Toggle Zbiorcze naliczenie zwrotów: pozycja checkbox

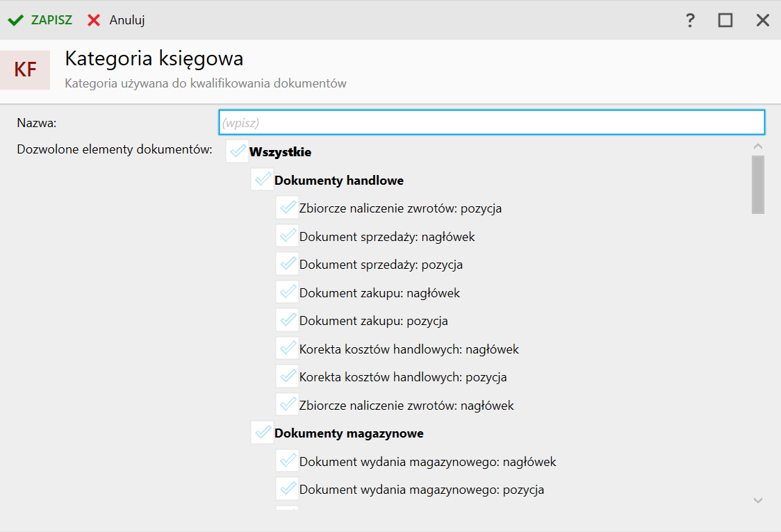pyautogui.click(x=287, y=208)
